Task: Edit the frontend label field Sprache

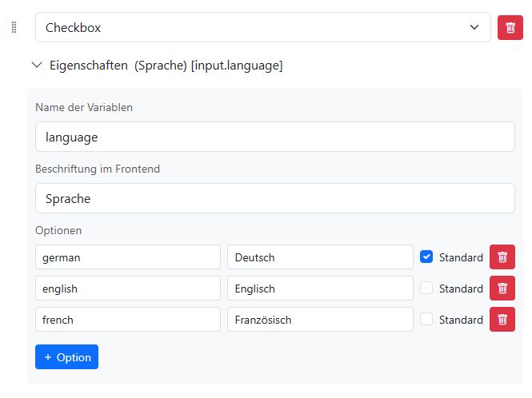Action: 275,198
